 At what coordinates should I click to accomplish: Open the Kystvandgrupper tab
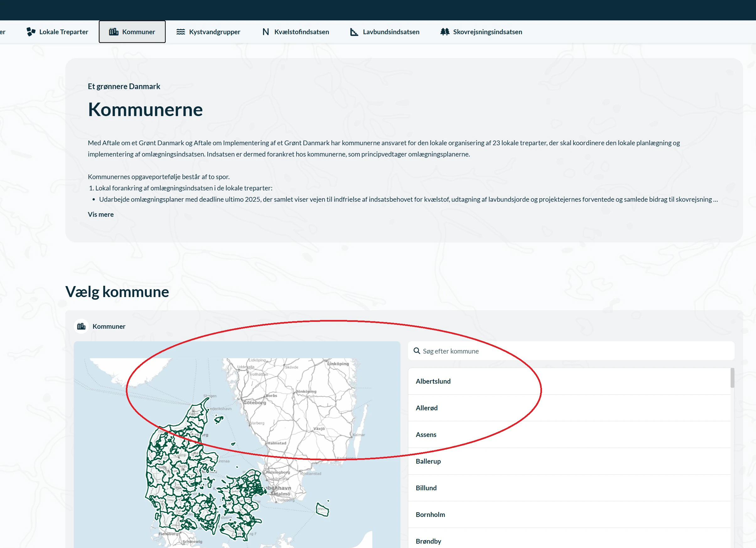pos(214,32)
